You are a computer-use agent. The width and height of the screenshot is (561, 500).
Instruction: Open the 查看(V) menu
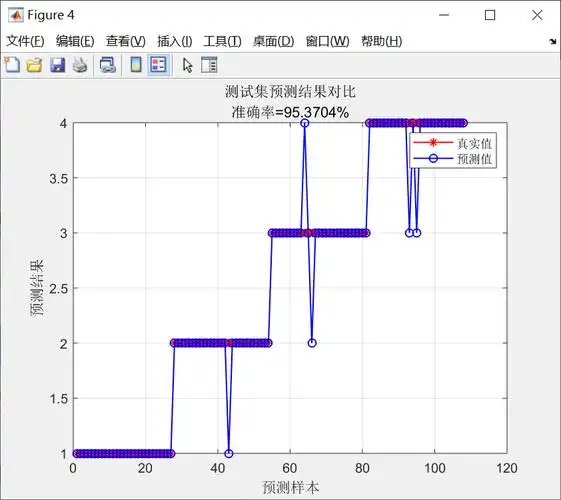[x=126, y=41]
